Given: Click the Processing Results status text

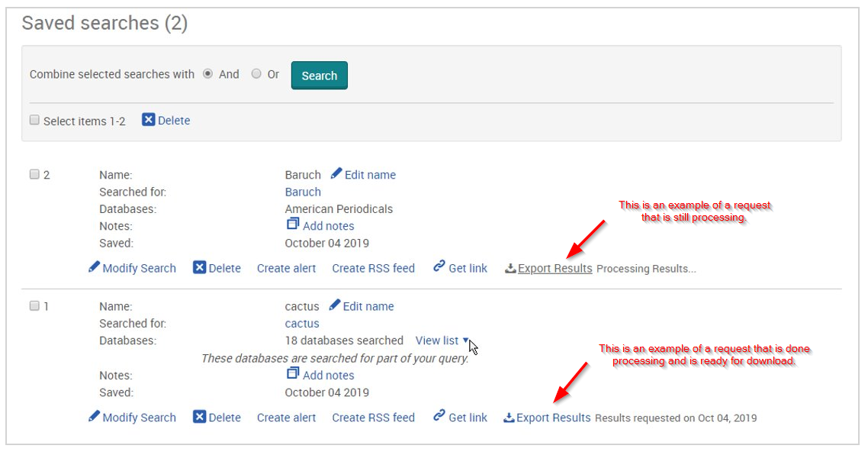Looking at the screenshot, I should (645, 268).
